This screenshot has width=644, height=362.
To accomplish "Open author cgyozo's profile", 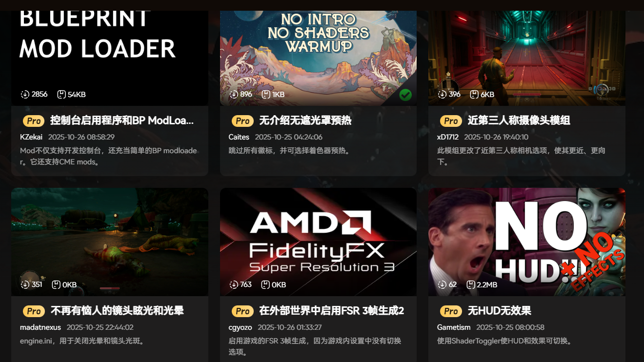I will (240, 327).
